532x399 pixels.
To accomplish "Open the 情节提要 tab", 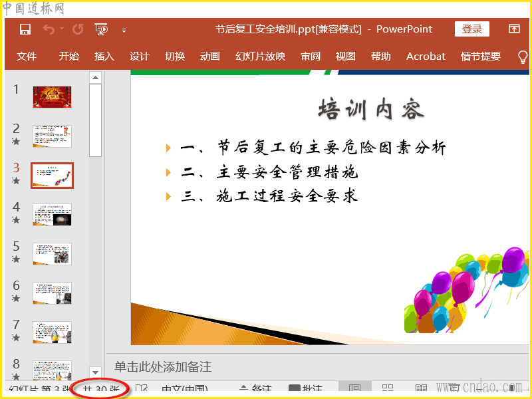I will [480, 56].
